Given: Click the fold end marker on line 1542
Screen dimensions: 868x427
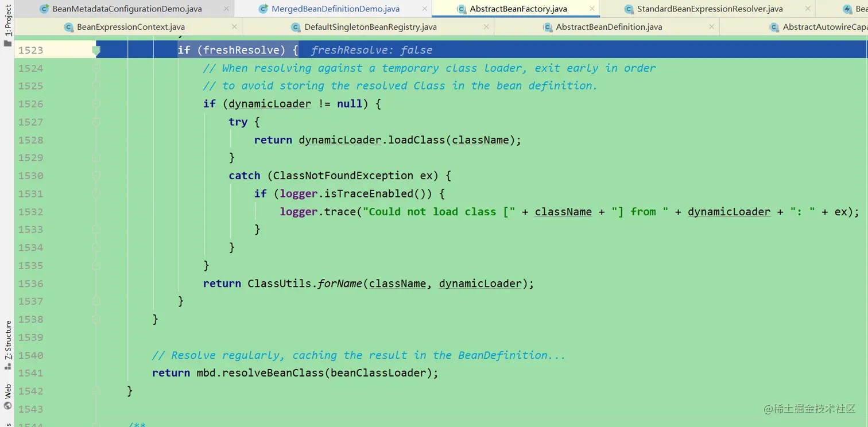Looking at the screenshot, I should click(x=96, y=391).
